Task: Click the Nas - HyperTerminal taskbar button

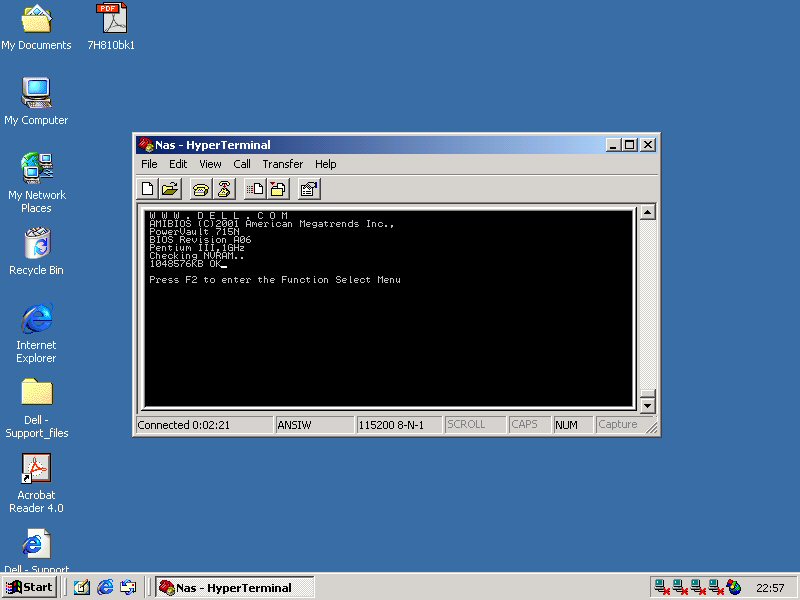Action: click(235, 587)
